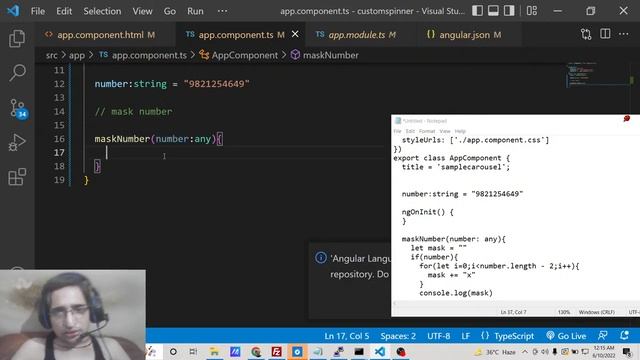Open Task View on taskbar
The height and width of the screenshot is (360, 640).
point(193,351)
